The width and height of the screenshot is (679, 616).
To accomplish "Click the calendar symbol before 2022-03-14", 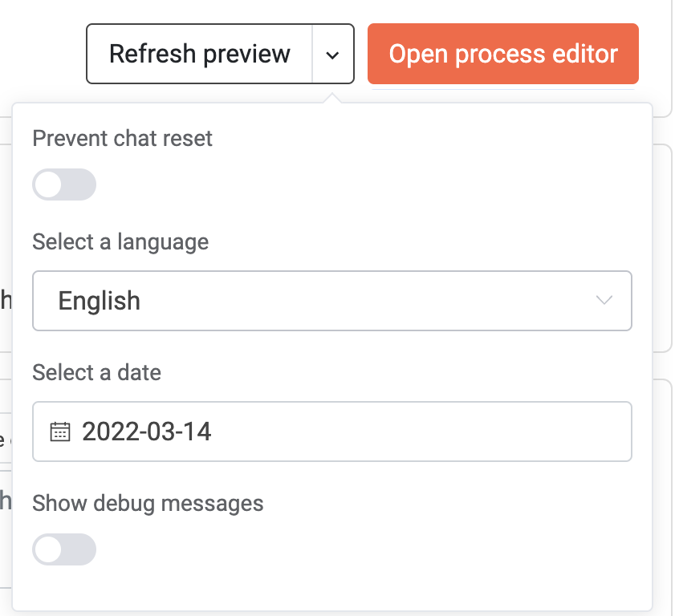I will click(x=59, y=432).
